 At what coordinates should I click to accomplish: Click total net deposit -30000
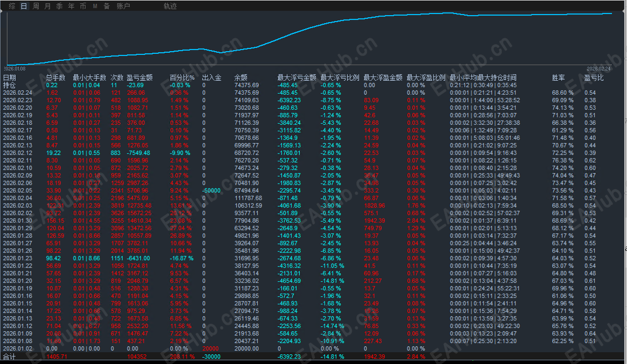[x=211, y=357]
